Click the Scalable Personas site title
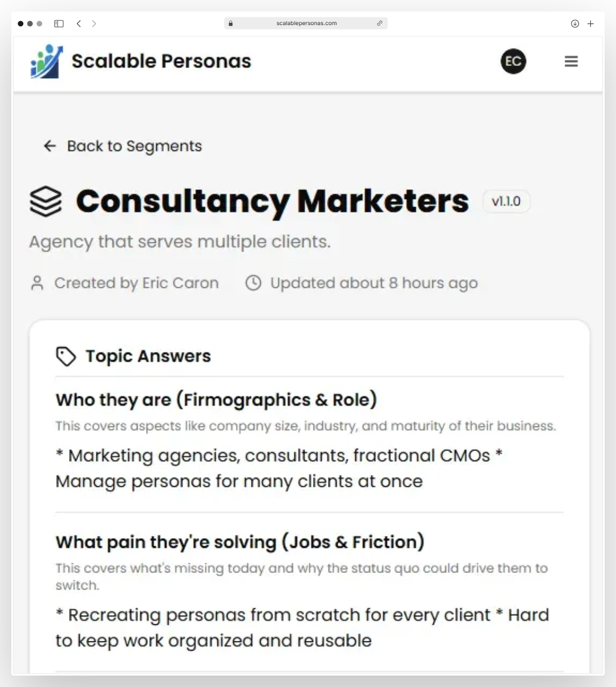 [x=161, y=61]
